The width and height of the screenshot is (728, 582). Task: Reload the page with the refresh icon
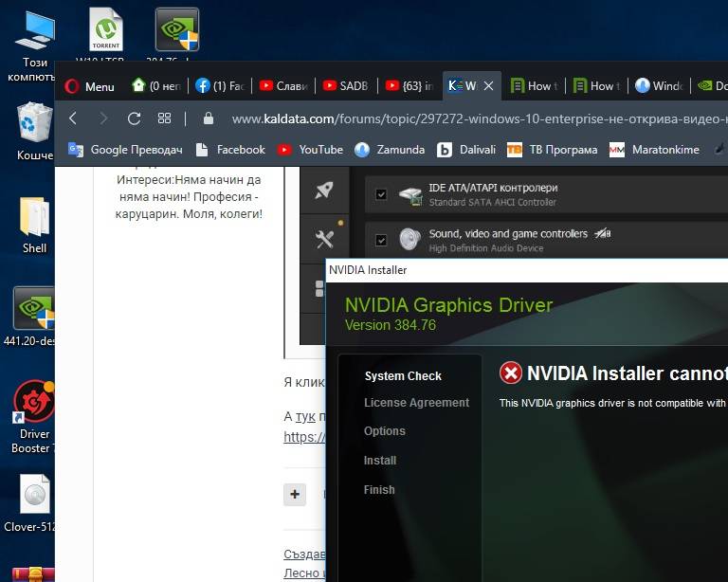click(x=135, y=118)
